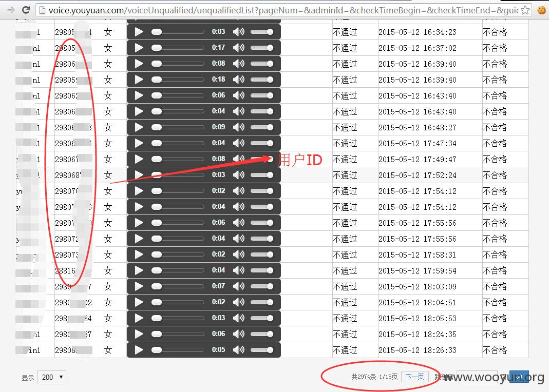
Task: Click the 共2974条 1/15页 page count text
Action: pos(374,377)
